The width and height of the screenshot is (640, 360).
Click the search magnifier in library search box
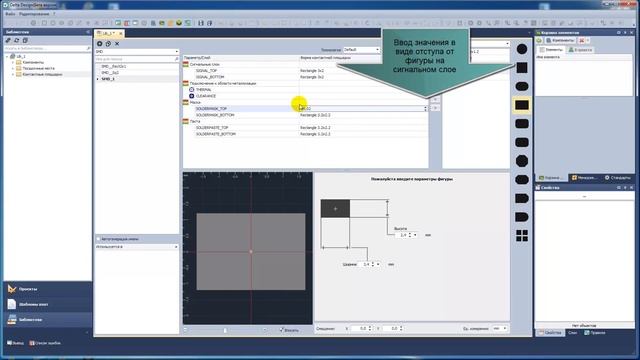(89, 48)
